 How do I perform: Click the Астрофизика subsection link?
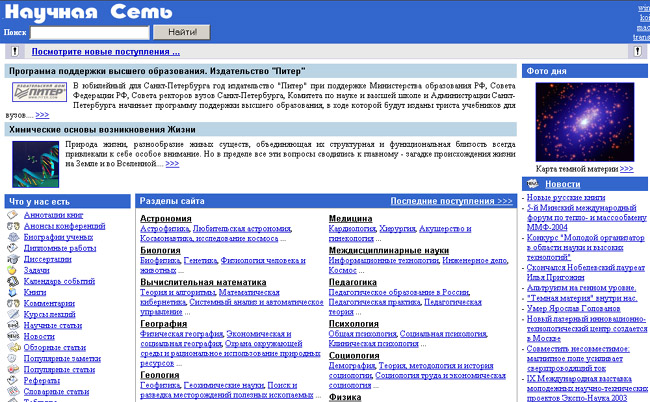[x=165, y=229]
